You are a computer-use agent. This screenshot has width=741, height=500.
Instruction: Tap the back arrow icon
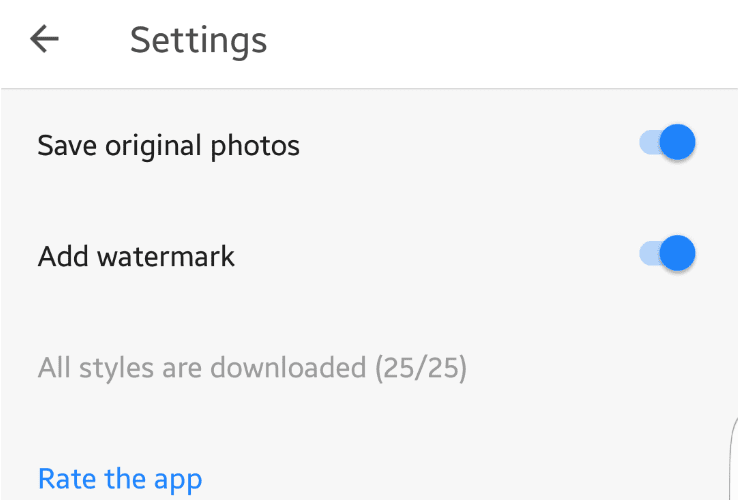(45, 40)
